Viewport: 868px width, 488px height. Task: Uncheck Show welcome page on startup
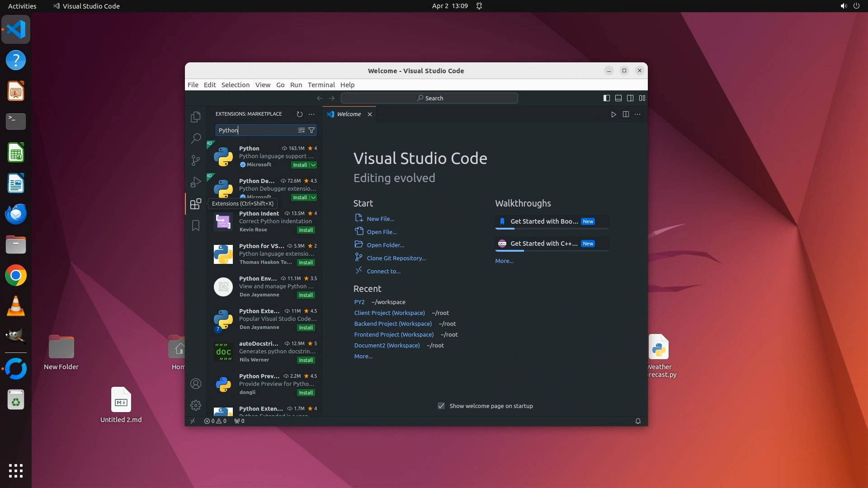(441, 406)
